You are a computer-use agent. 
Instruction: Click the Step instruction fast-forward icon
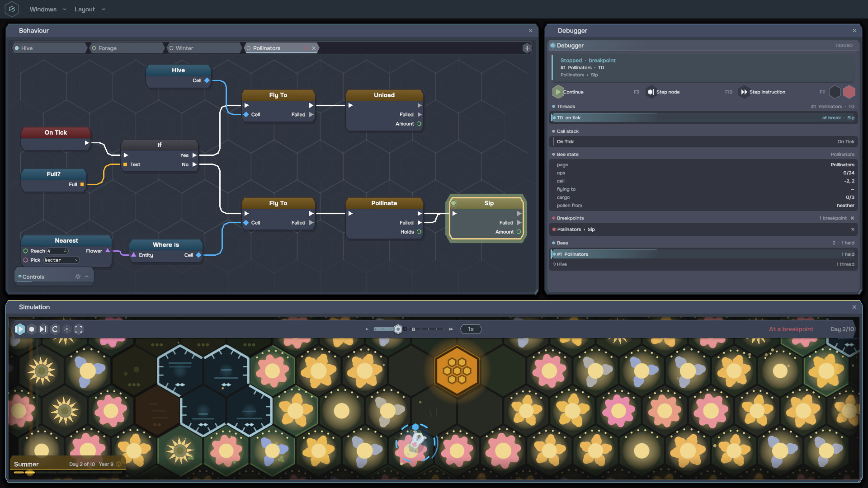tap(744, 92)
